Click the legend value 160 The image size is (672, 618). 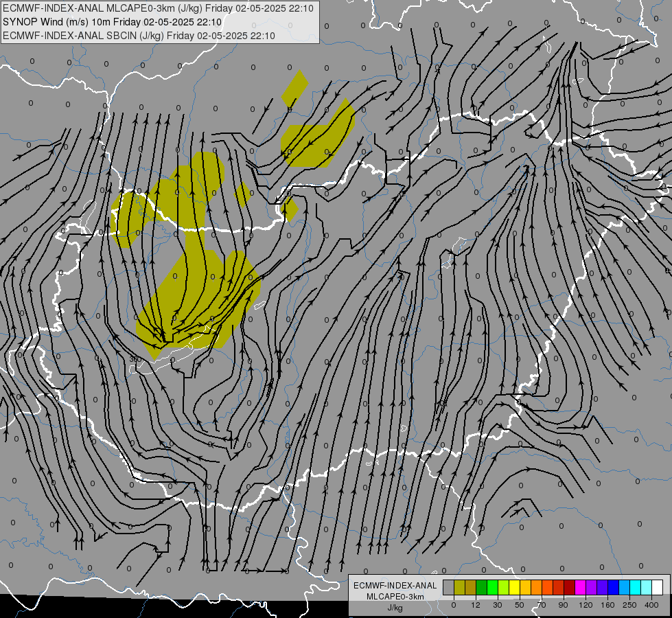(x=607, y=605)
